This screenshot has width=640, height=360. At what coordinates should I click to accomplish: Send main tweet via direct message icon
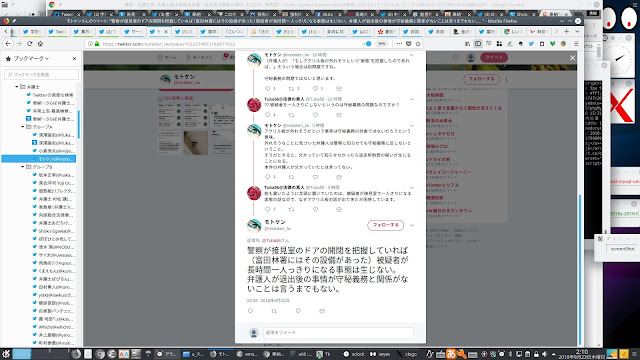pos(322,311)
